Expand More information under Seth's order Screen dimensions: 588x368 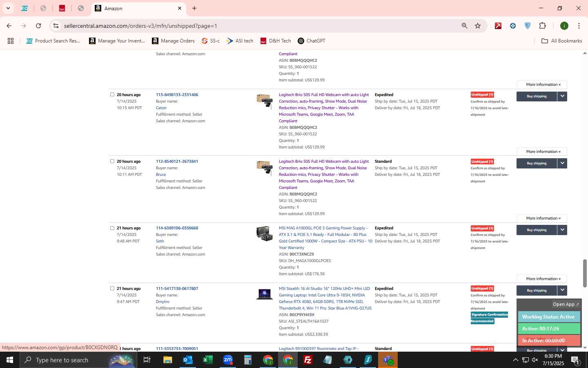tap(542, 279)
